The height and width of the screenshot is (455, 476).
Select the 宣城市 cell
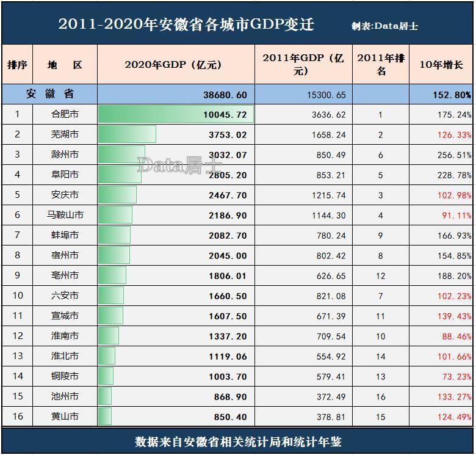click(65, 316)
